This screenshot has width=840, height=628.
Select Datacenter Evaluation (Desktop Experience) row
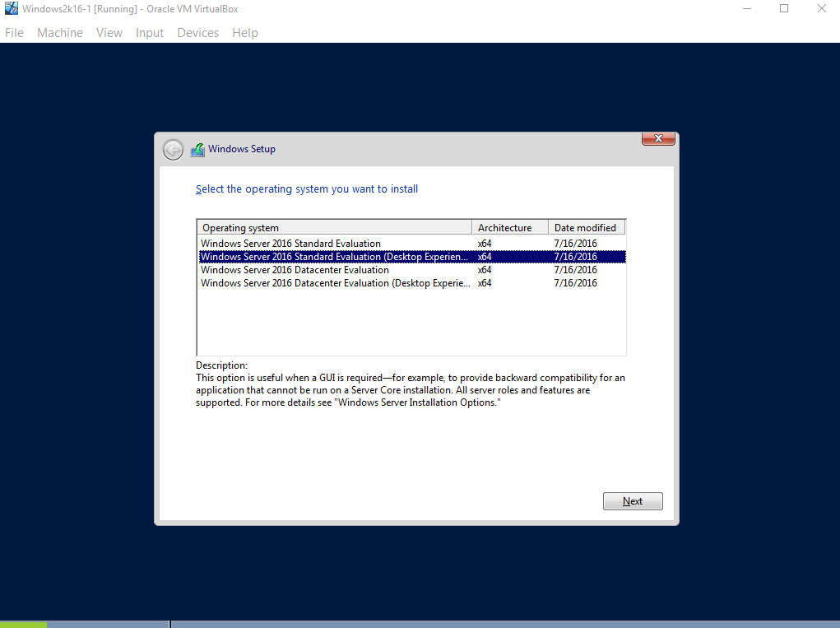pyautogui.click(x=412, y=283)
